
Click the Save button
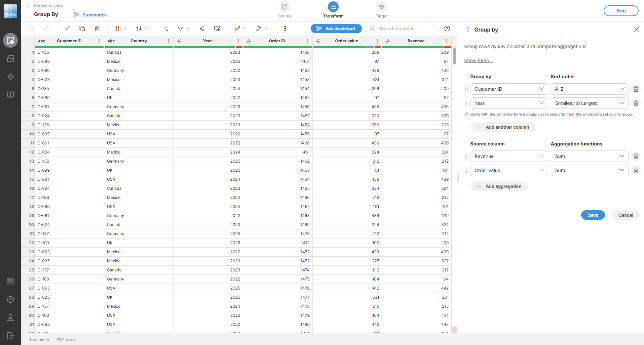593,215
